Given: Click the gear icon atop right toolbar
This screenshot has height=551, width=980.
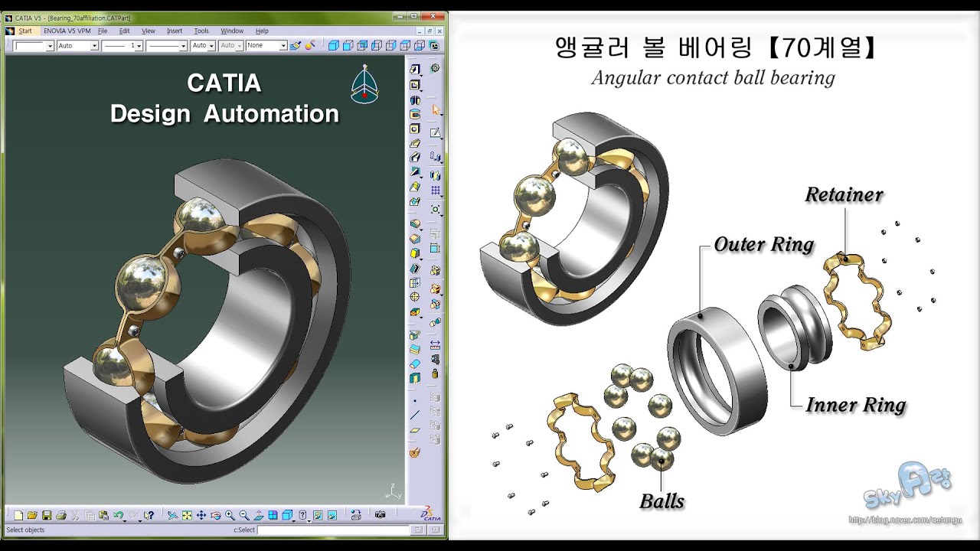Looking at the screenshot, I should 435,67.
